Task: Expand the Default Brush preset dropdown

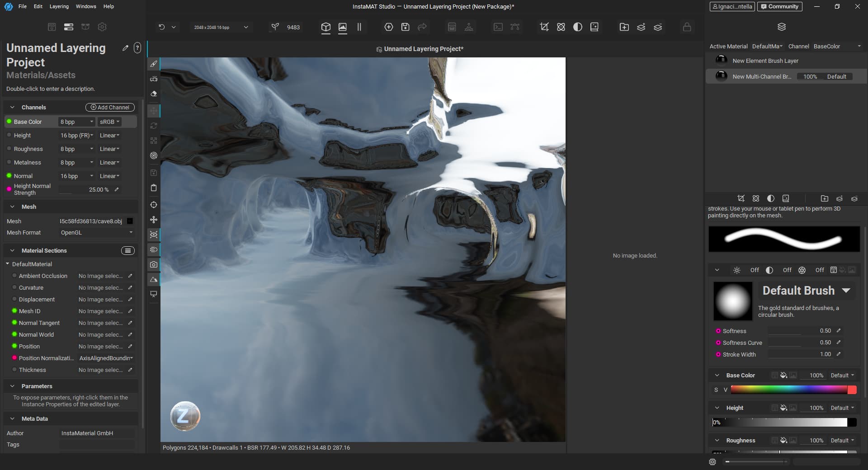Action: click(846, 291)
